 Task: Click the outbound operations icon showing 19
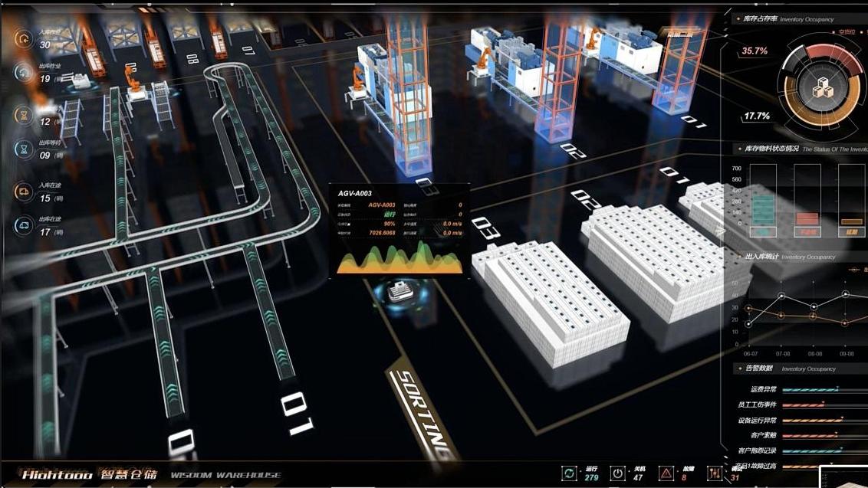click(x=23, y=73)
